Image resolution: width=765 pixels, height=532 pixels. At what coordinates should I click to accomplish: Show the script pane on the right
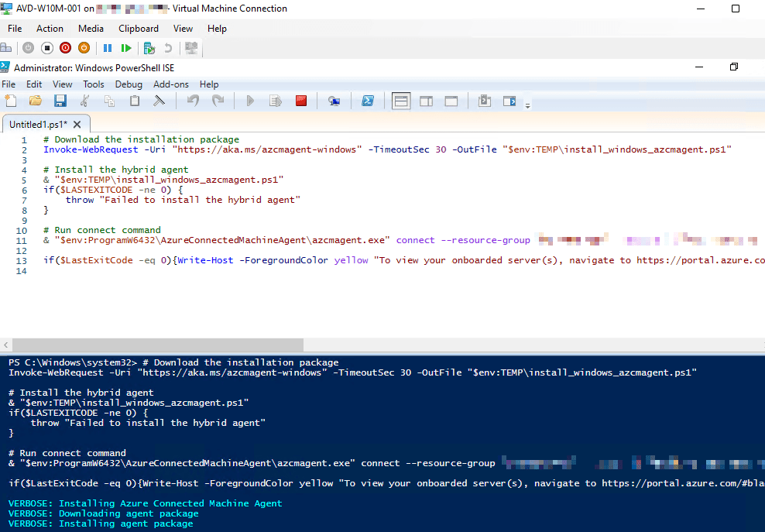(427, 101)
